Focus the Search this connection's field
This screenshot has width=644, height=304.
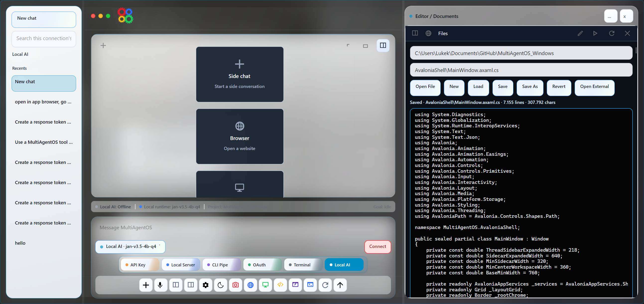click(x=44, y=39)
